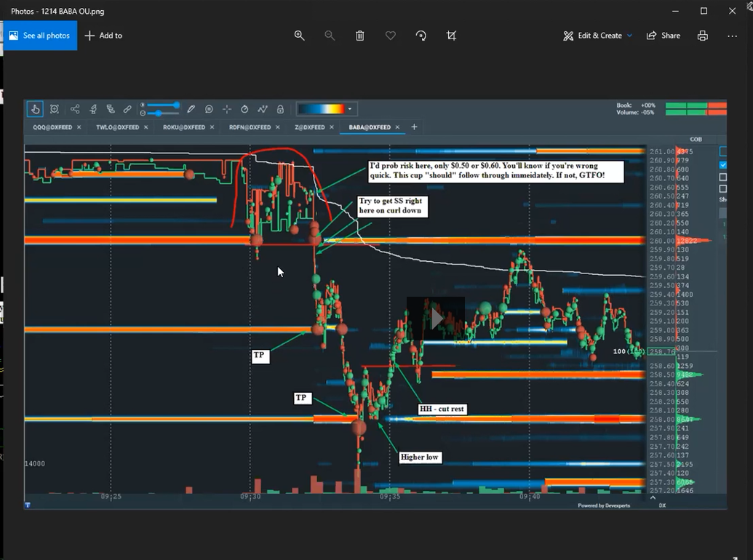Viewport: 753px width, 560px height.
Task: Share the photo
Action: coord(664,36)
